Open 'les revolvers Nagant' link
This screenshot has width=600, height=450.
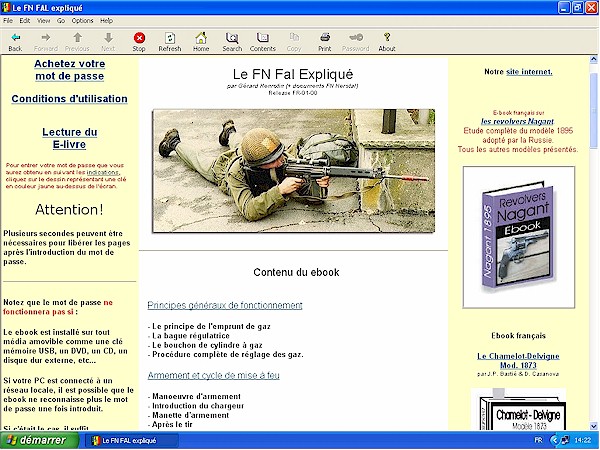[517, 121]
